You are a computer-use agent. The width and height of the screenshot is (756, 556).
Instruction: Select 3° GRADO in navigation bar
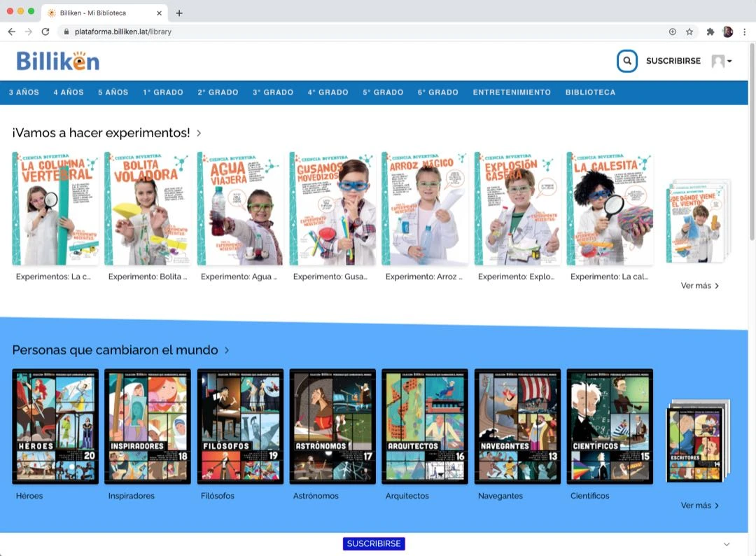273,92
